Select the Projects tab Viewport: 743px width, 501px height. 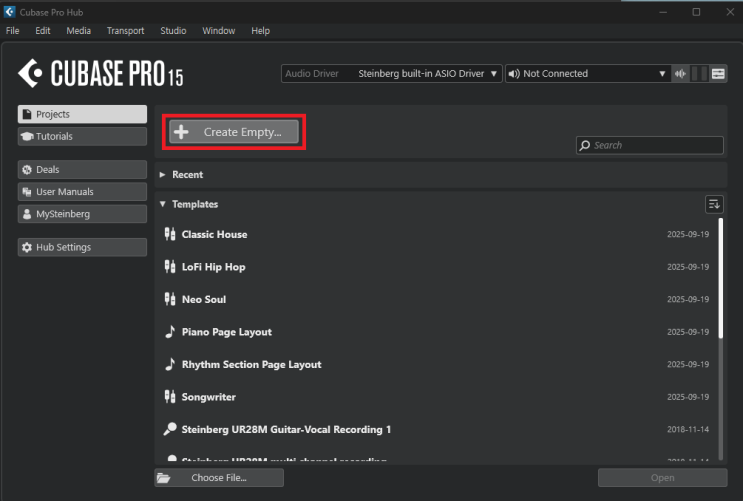tap(82, 114)
